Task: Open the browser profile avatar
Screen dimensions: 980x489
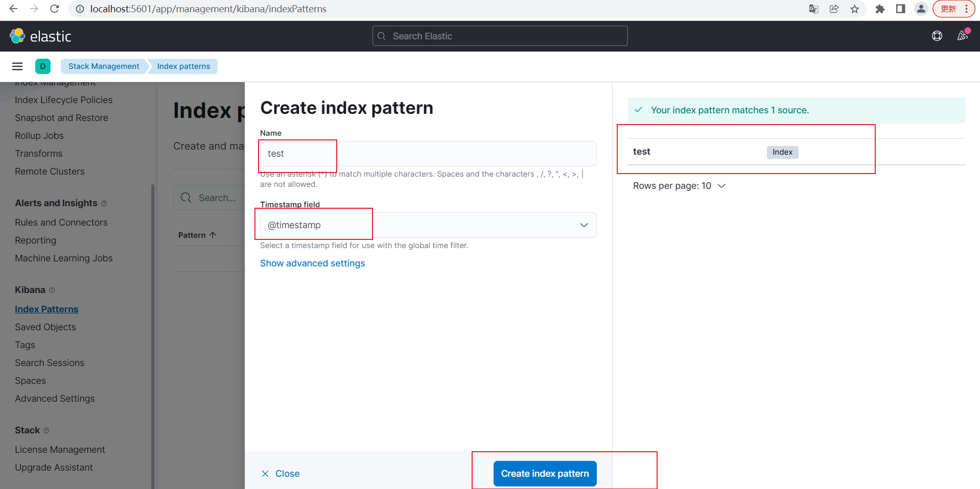Action: pos(921,9)
